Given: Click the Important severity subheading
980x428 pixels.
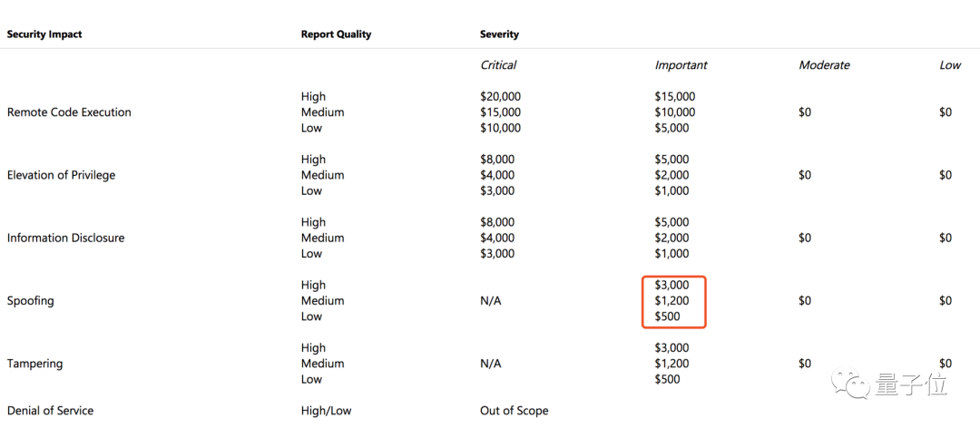Looking at the screenshot, I should 681,65.
